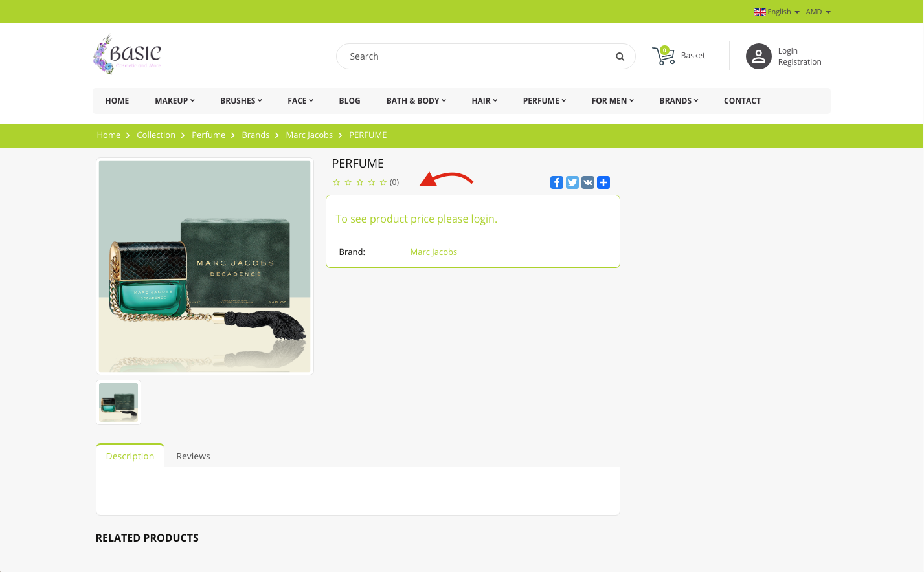Open the BLOG menu item
Viewport: 924px width, 572px height.
tap(350, 101)
